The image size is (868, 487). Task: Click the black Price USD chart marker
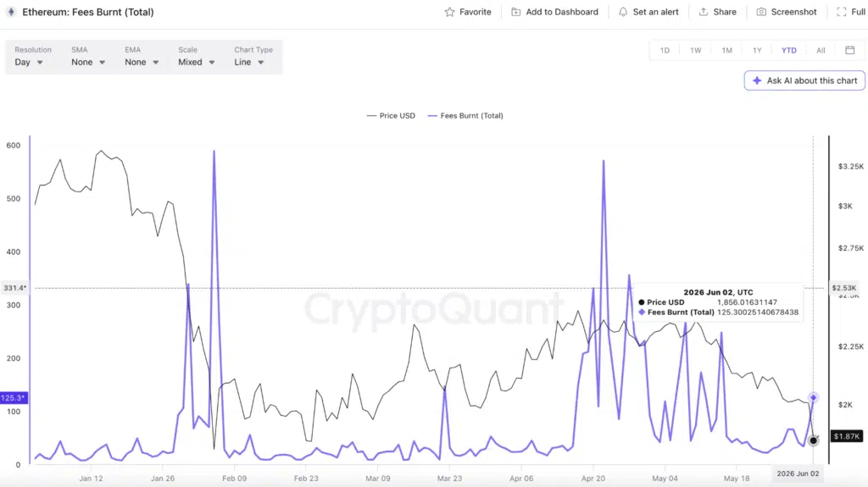coord(813,440)
